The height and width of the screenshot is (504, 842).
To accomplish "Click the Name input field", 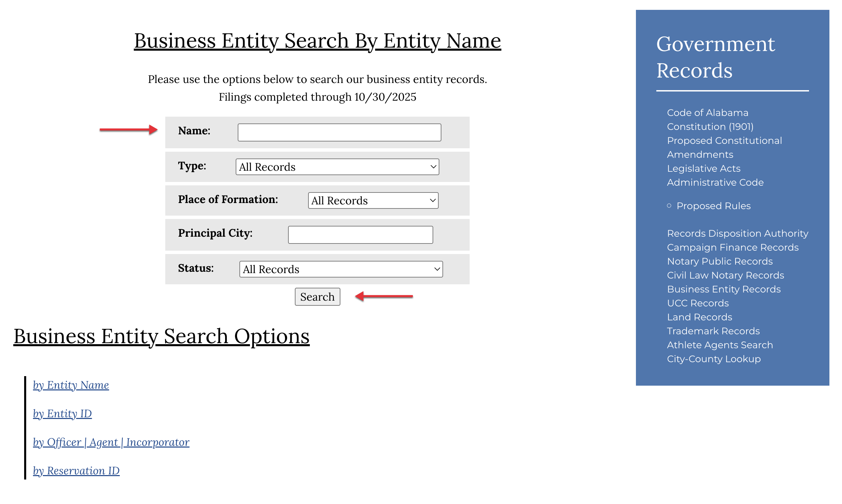I will coord(339,132).
